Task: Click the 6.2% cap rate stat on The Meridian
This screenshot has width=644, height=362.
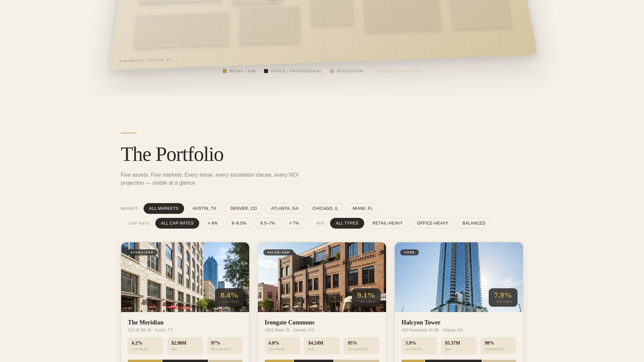Action: tap(145, 346)
